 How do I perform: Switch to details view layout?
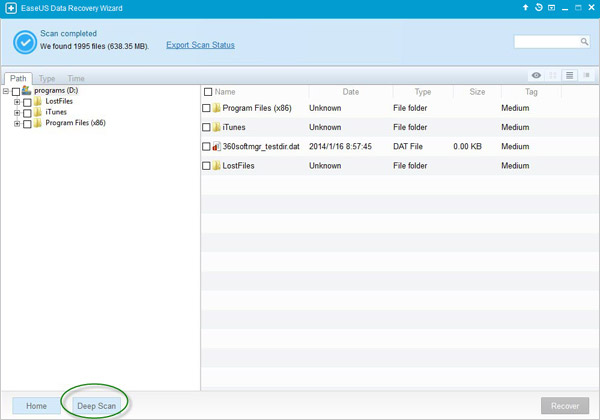[x=585, y=75]
